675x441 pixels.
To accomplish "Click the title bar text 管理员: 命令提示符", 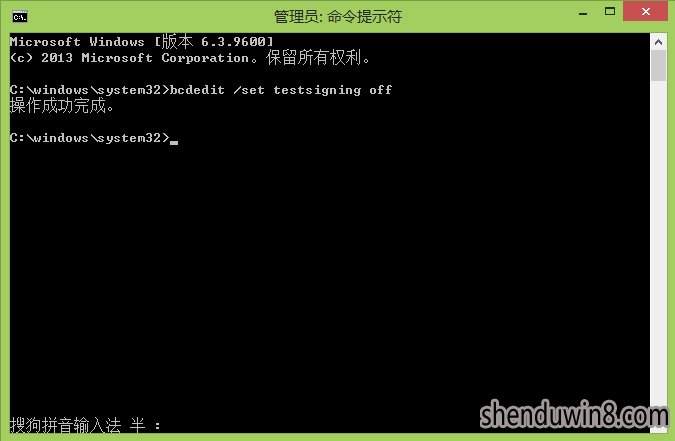I will pyautogui.click(x=338, y=17).
